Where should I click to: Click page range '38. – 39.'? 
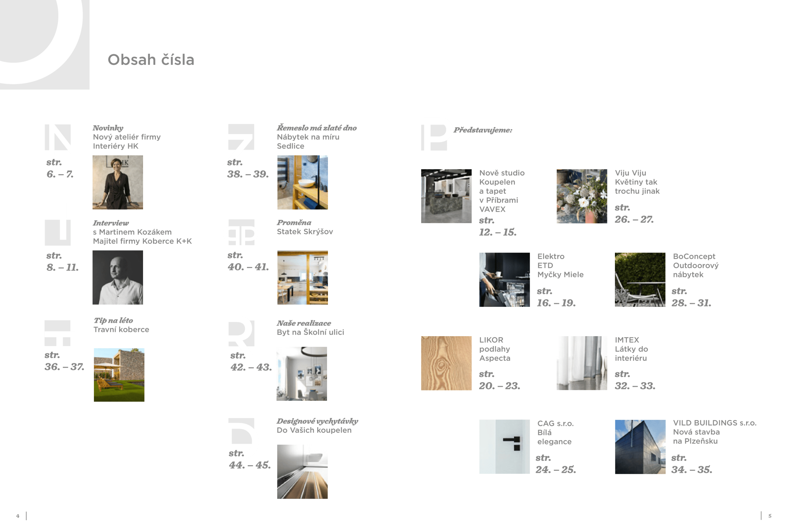pyautogui.click(x=248, y=174)
